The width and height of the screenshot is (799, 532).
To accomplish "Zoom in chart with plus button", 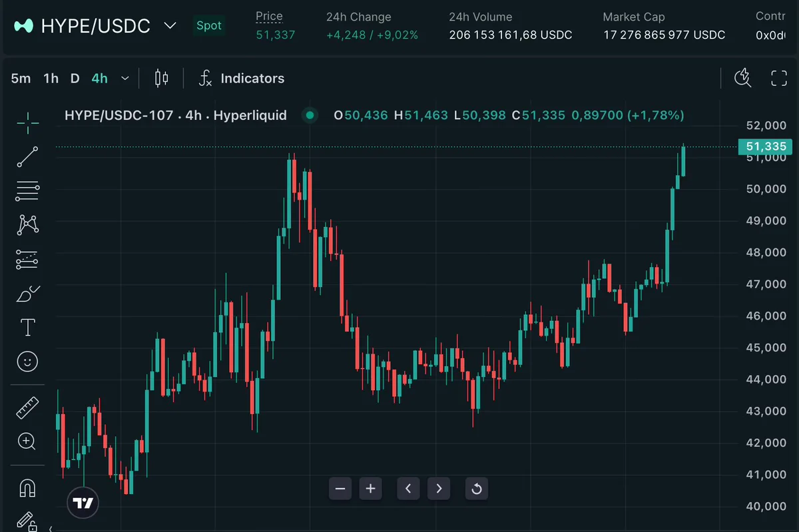I will click(x=371, y=489).
